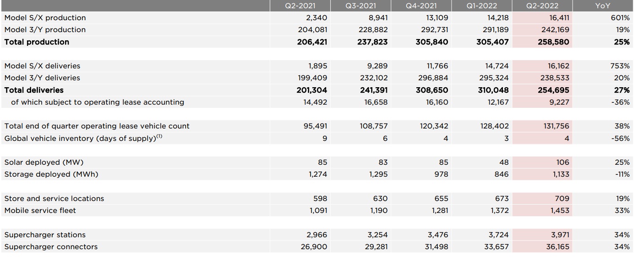Select the Supercharger connectors row label
Viewport: 644px width, 257px height.
click(x=51, y=247)
